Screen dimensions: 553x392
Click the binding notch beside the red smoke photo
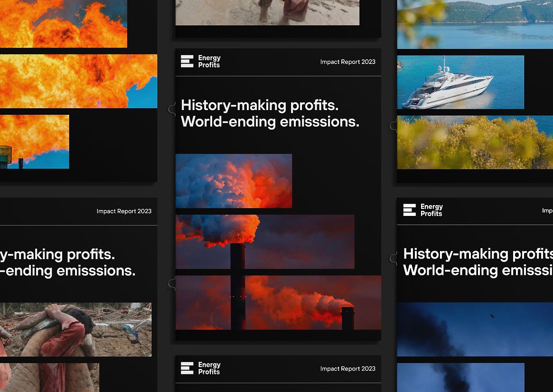(x=172, y=283)
